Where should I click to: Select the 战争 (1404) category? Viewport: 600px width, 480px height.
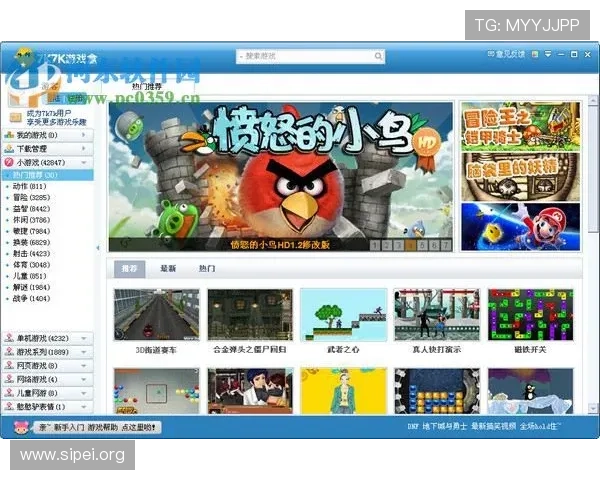point(31,299)
